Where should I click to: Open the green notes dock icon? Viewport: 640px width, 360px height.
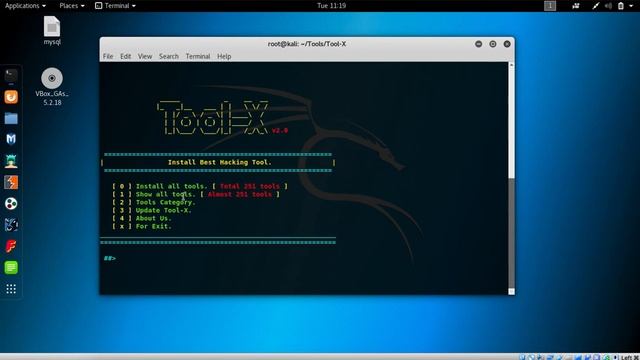click(11, 267)
